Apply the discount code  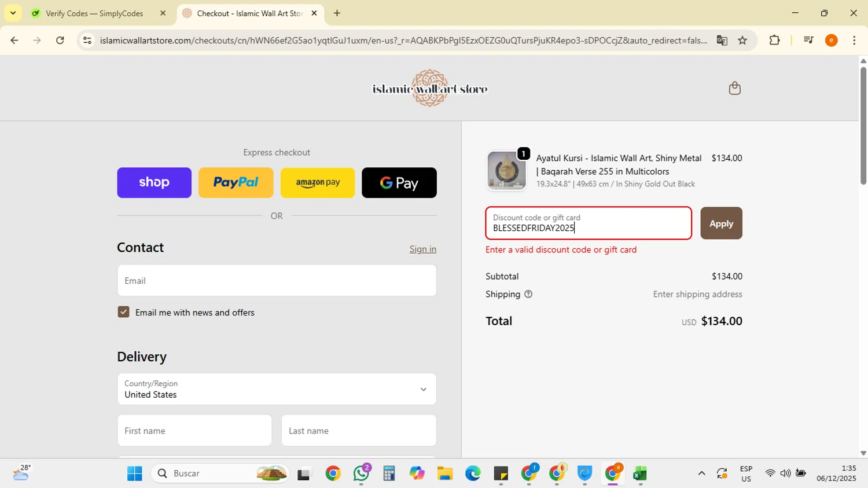coord(721,223)
